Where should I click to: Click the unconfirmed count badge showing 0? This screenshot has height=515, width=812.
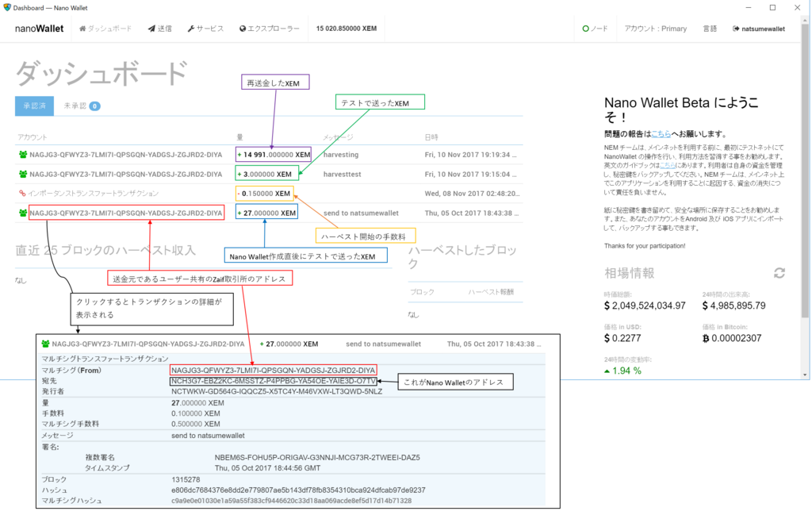tap(95, 106)
